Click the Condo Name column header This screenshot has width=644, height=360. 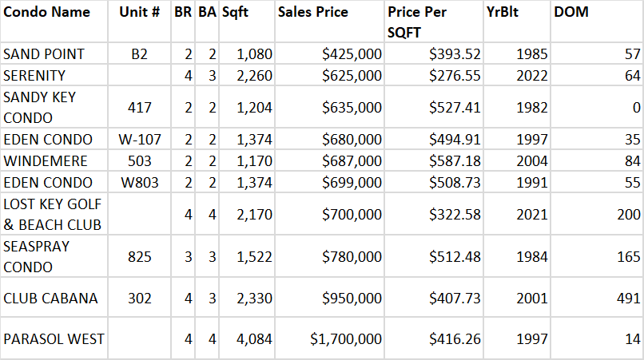(x=46, y=13)
